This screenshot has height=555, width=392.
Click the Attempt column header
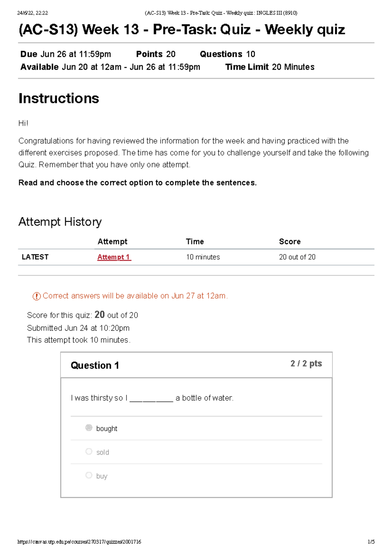(112, 241)
